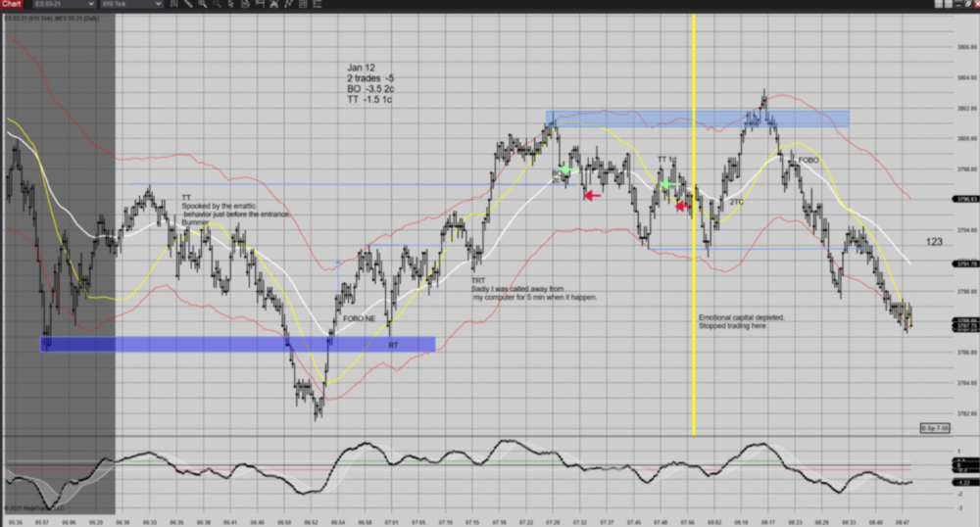
Task: Select the yellow vertical line on the chart
Action: [694, 294]
